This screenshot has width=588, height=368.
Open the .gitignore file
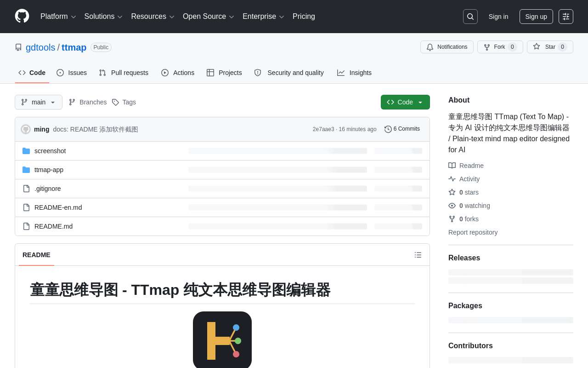coord(48,189)
